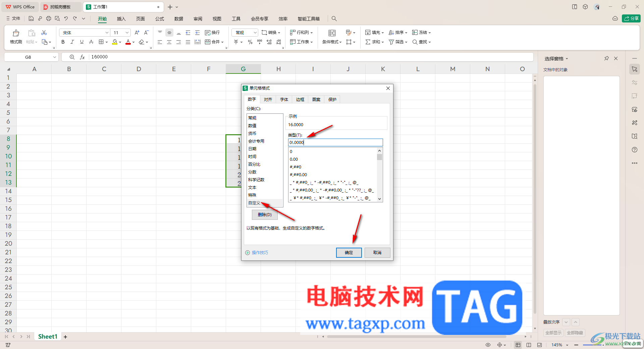Click the 删除(D) button
The height and width of the screenshot is (349, 644).
click(x=265, y=215)
